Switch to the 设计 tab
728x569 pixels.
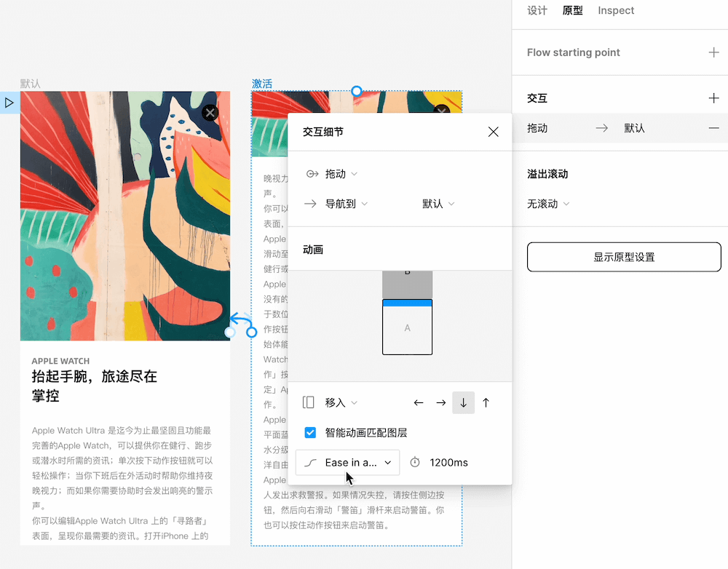click(x=537, y=10)
